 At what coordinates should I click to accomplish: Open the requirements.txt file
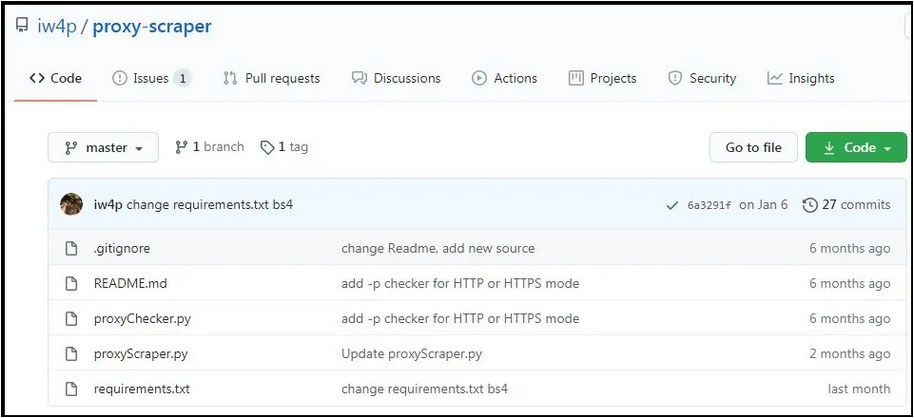142,389
